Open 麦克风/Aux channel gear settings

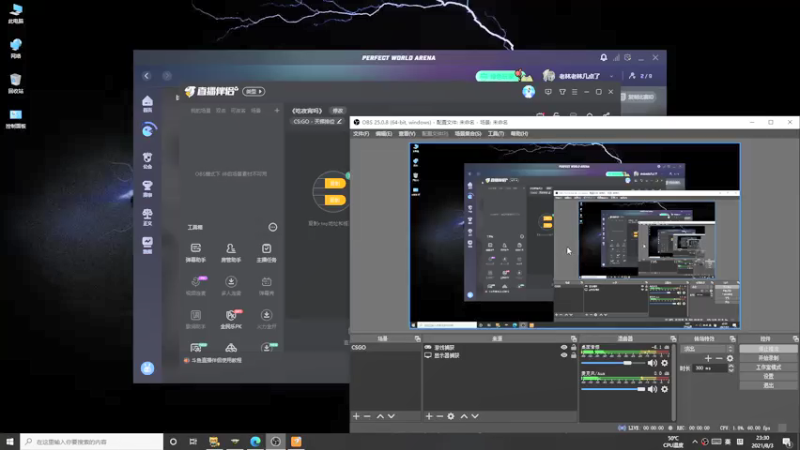coord(664,389)
